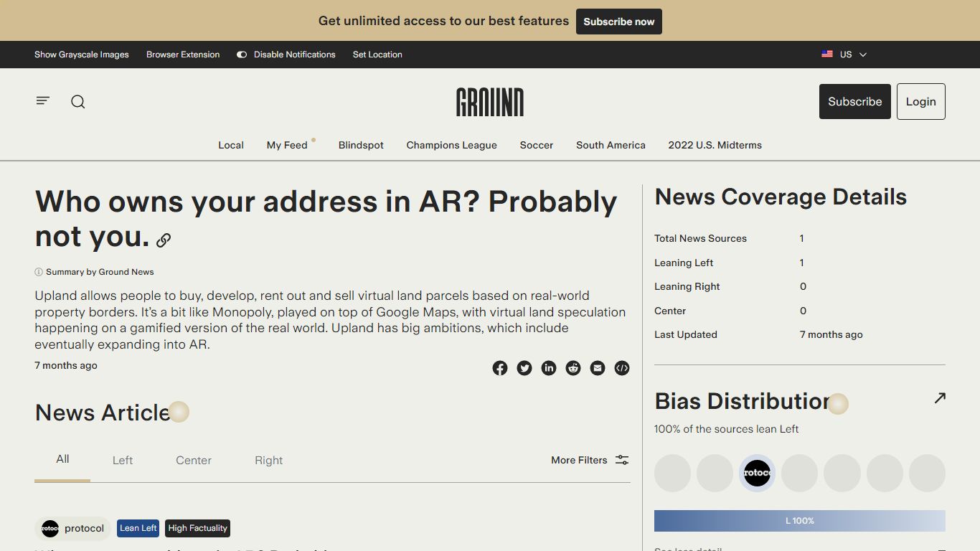The image size is (980, 551).
Task: Click the first empty far-left bias circle
Action: click(x=672, y=473)
